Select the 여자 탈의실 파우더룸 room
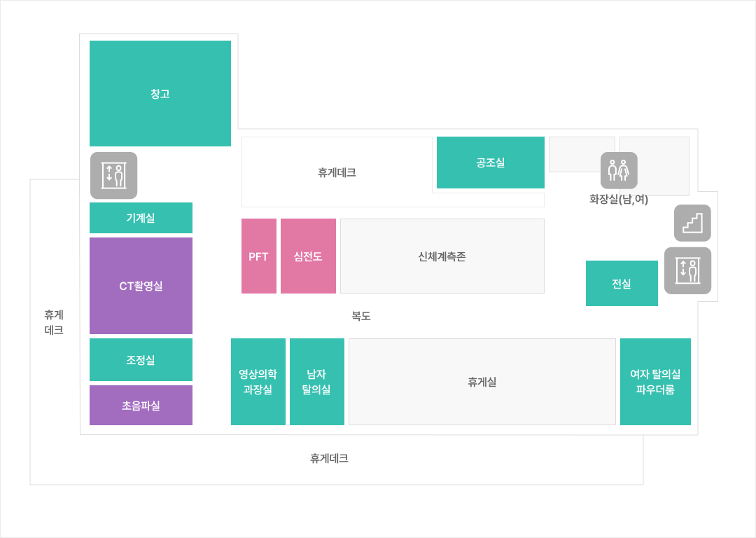Viewport: 756px width, 538px height. tap(655, 382)
